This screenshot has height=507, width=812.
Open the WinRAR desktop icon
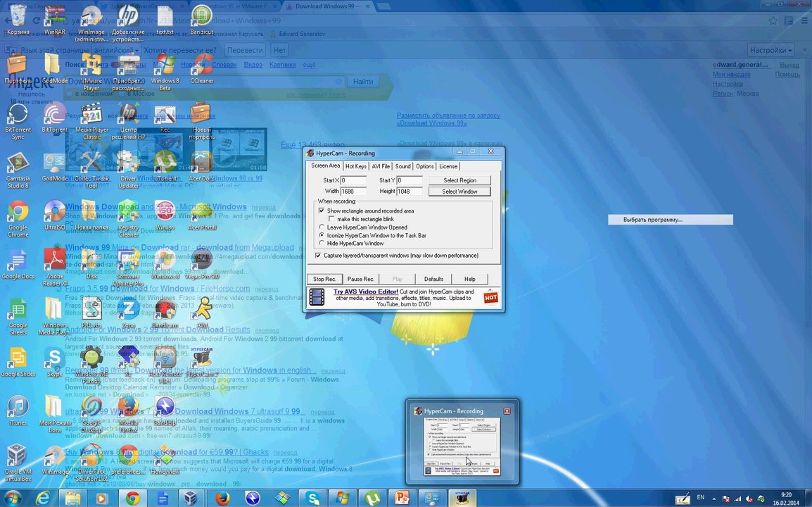[x=54, y=20]
